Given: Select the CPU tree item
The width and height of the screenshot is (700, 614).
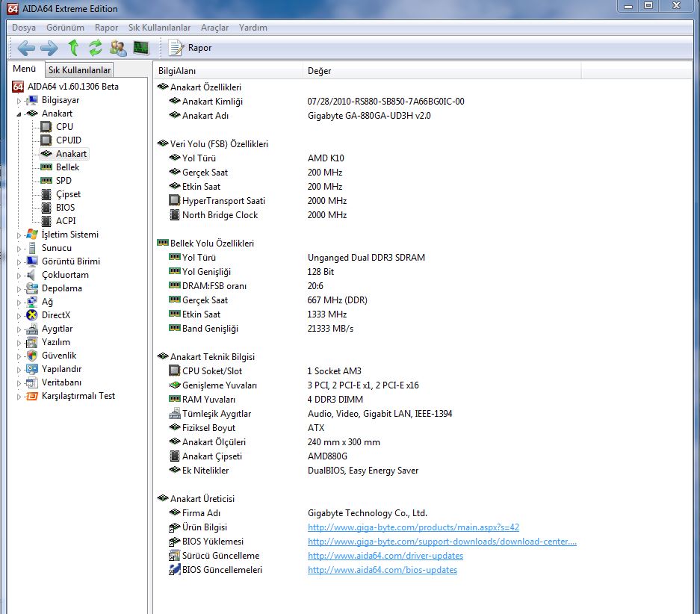Looking at the screenshot, I should (64, 127).
